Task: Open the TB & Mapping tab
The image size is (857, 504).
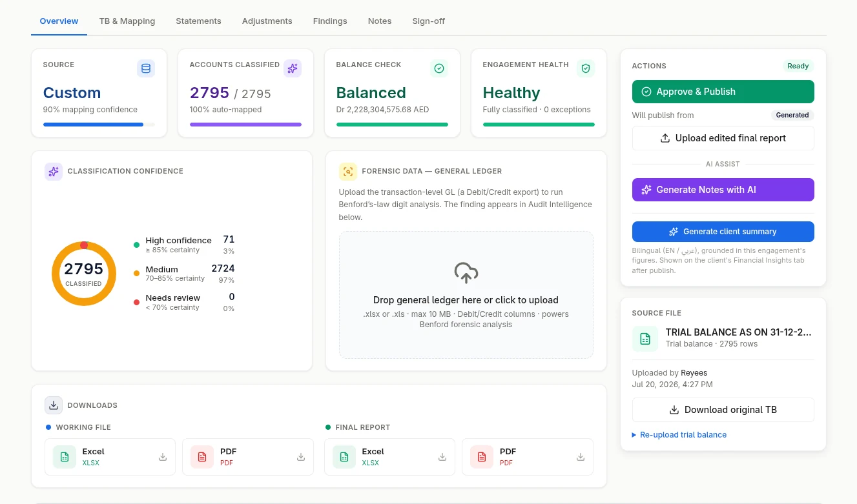Action: tap(127, 21)
